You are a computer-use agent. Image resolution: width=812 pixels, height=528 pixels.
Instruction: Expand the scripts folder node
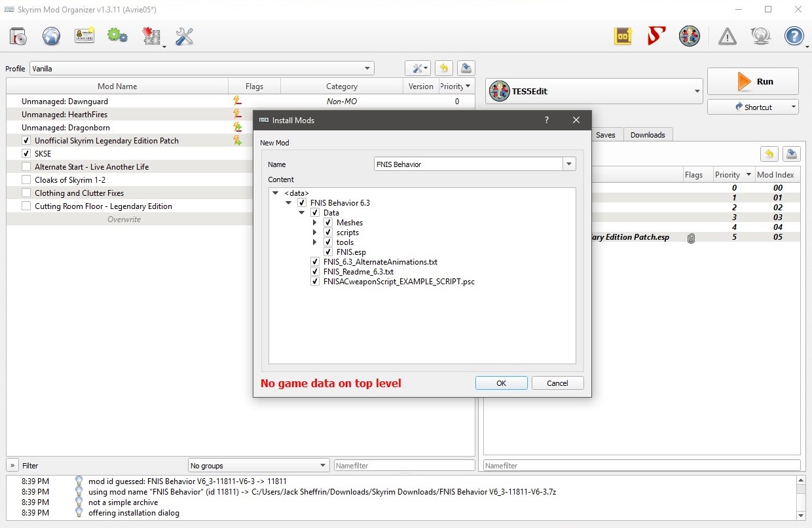[315, 233]
